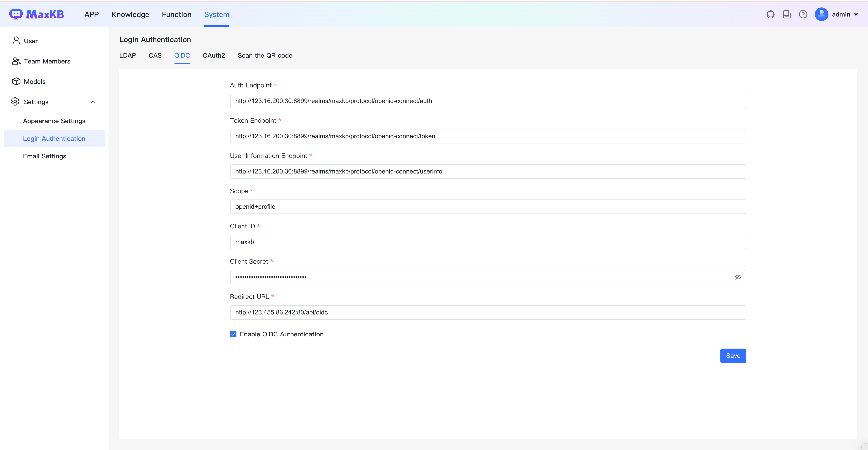This screenshot has height=450, width=868.
Task: Open the GitHub repository icon
Action: coord(770,14)
